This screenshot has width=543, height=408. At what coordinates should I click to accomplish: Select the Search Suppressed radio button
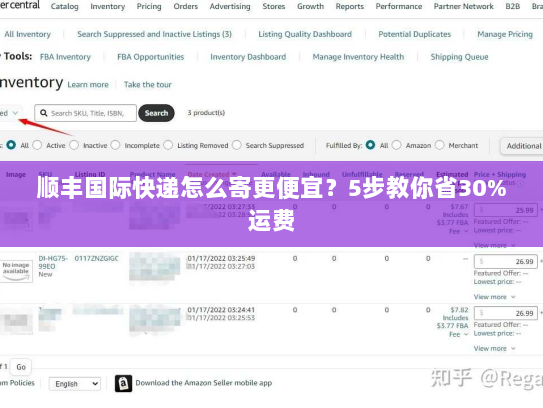point(237,145)
